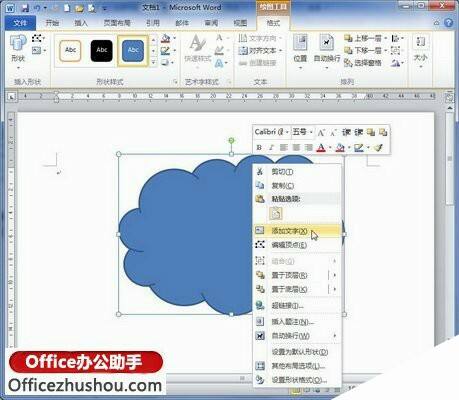459x400 pixels.
Task: Toggle center alignment in the mini toolbar
Action: [x=296, y=147]
